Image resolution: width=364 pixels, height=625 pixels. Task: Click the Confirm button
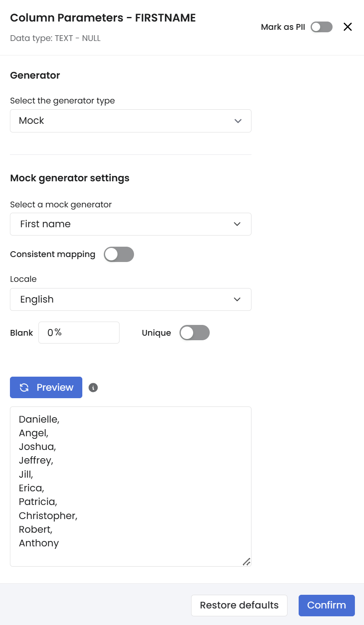(326, 605)
